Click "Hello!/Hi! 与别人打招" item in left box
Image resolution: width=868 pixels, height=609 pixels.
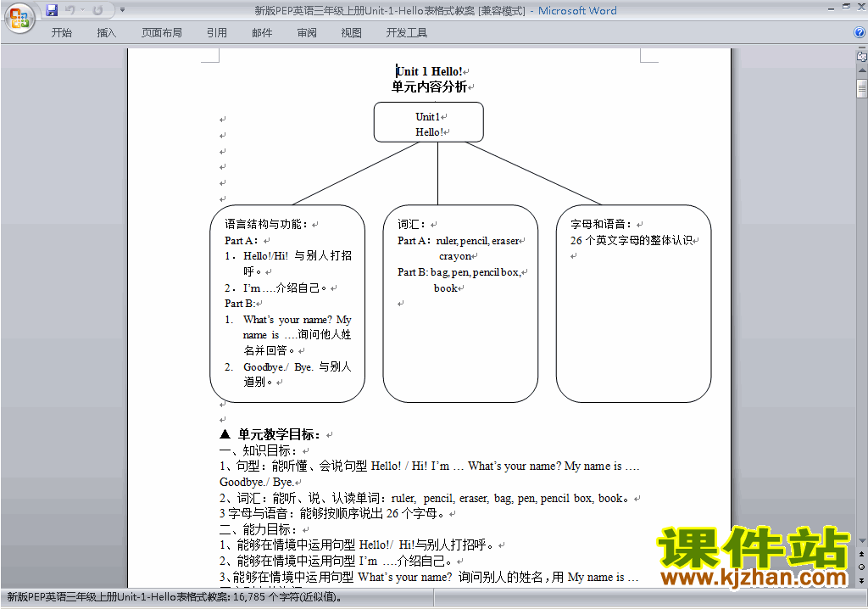(288, 255)
